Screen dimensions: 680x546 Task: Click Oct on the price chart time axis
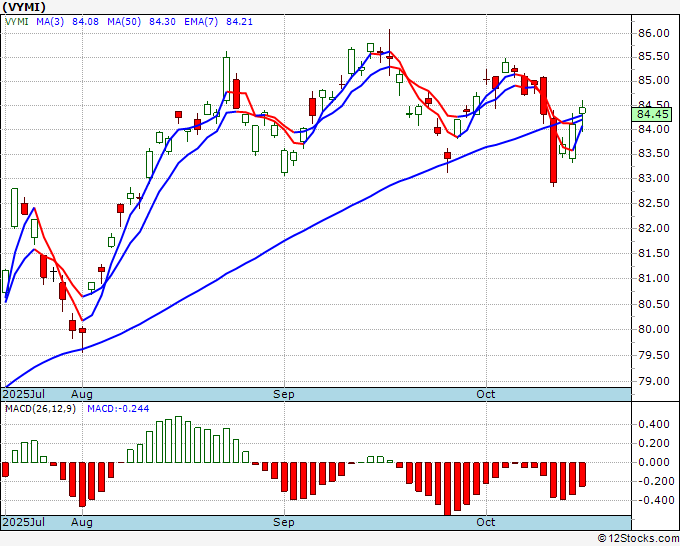tap(485, 394)
